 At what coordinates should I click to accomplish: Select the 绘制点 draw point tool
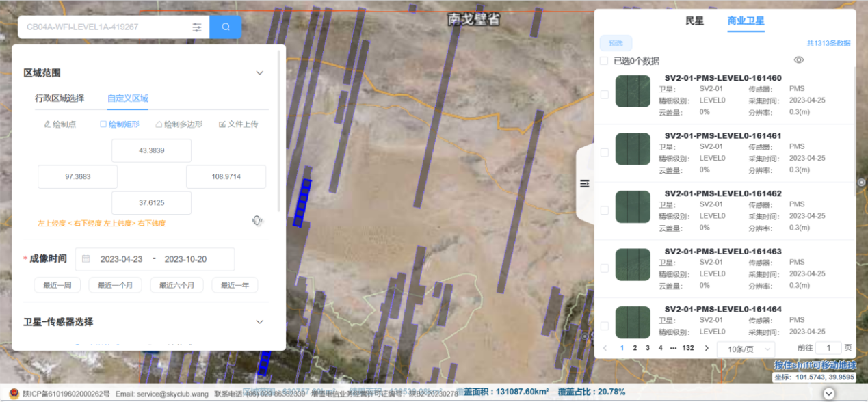[60, 124]
